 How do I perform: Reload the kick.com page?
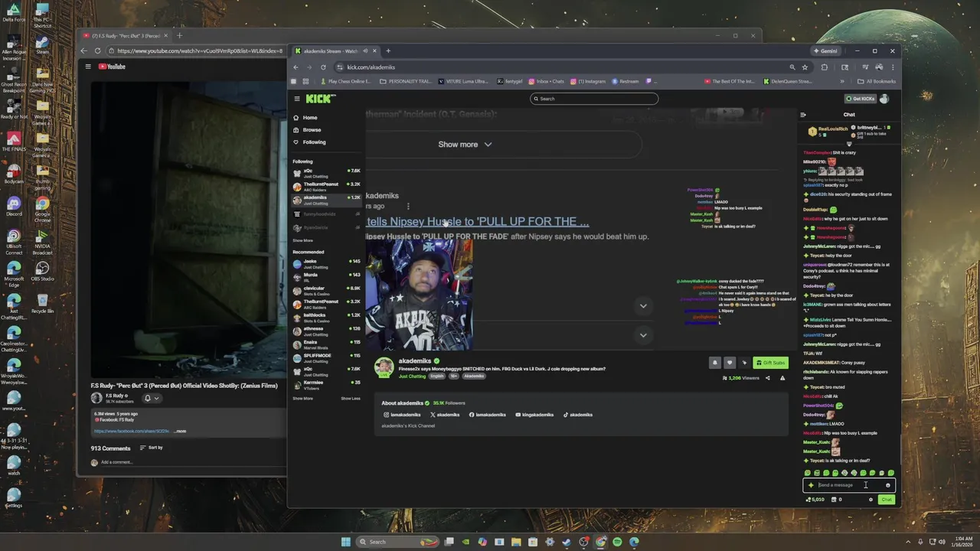click(x=323, y=67)
